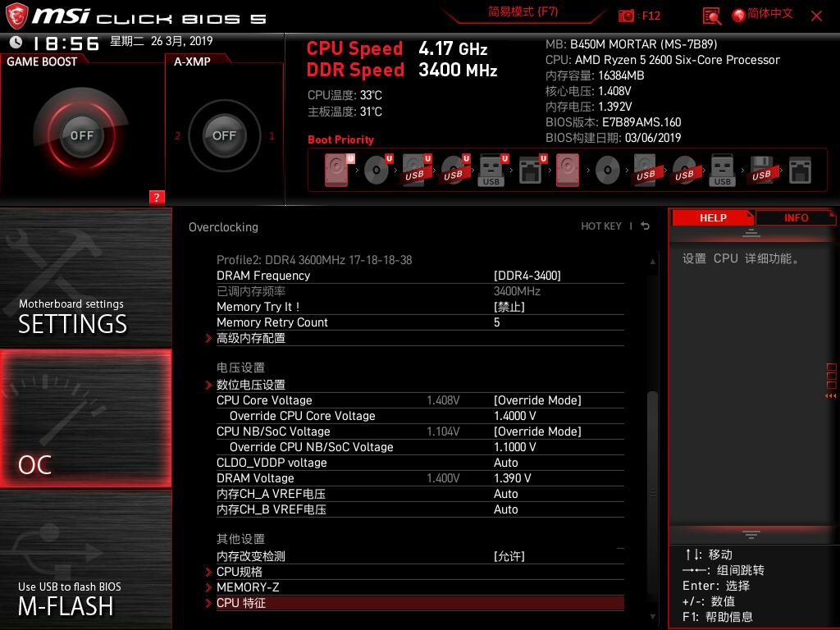Click the Game Boost red question mark
Image resolution: width=840 pixels, height=630 pixels.
(x=157, y=197)
